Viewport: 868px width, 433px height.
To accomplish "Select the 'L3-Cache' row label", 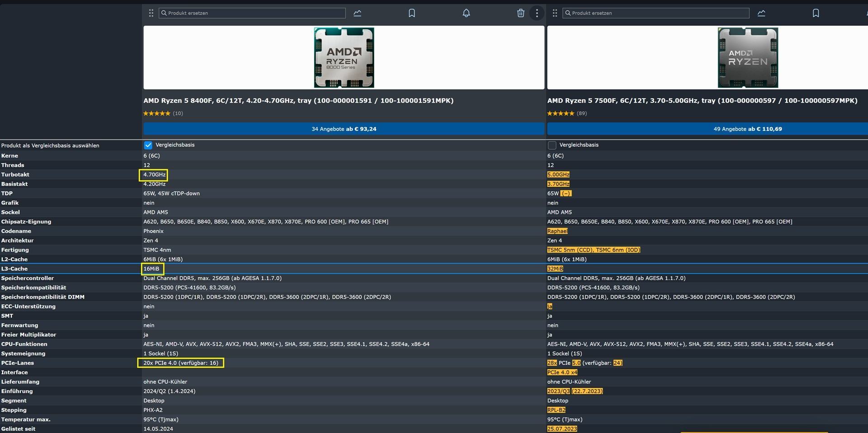I will pyautogui.click(x=14, y=269).
